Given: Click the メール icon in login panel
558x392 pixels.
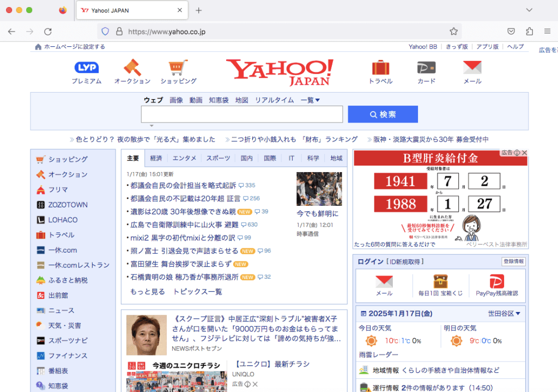Looking at the screenshot, I should pos(384,281).
